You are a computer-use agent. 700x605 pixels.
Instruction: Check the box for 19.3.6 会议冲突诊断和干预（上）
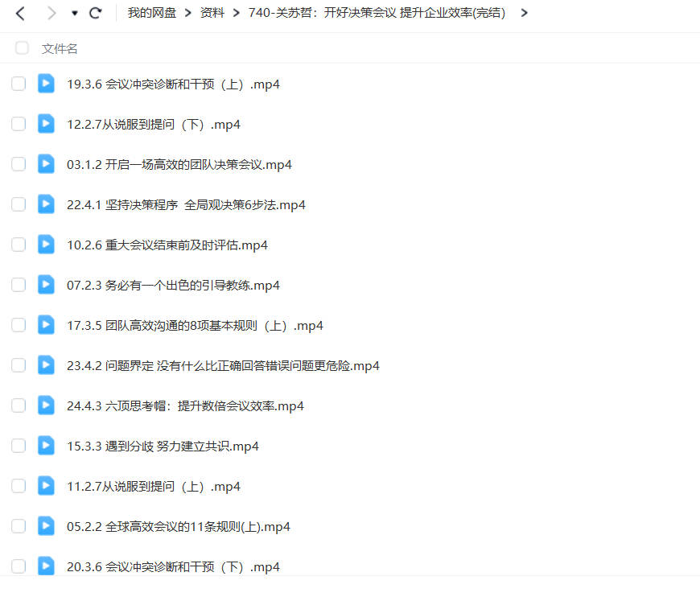click(19, 84)
